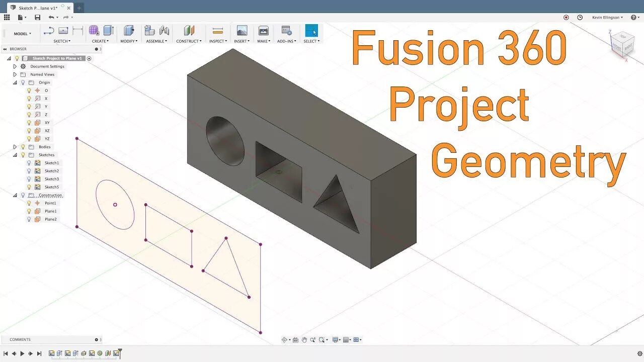The image size is (644, 362).
Task: Toggle visibility of Bodies folder
Action: pos(23,147)
